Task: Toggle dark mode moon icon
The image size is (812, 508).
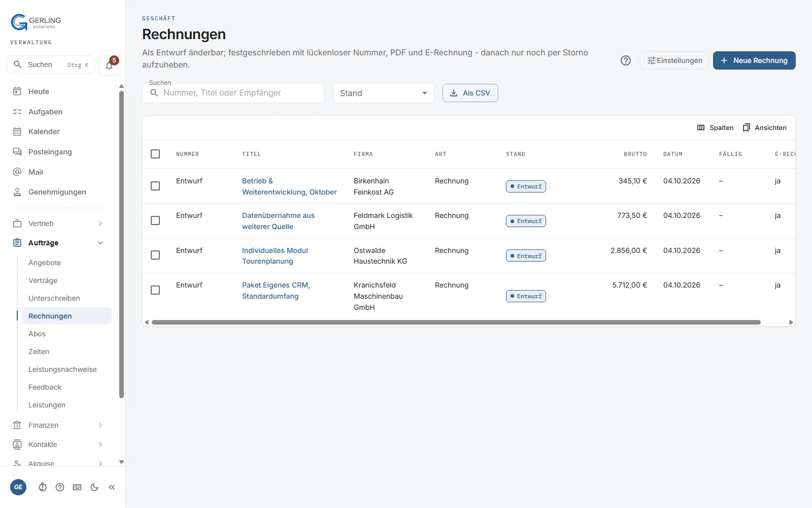Action: (94, 487)
